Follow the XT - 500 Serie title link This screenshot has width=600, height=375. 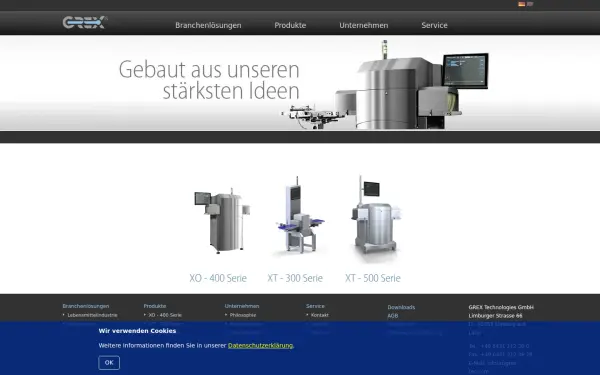point(373,278)
